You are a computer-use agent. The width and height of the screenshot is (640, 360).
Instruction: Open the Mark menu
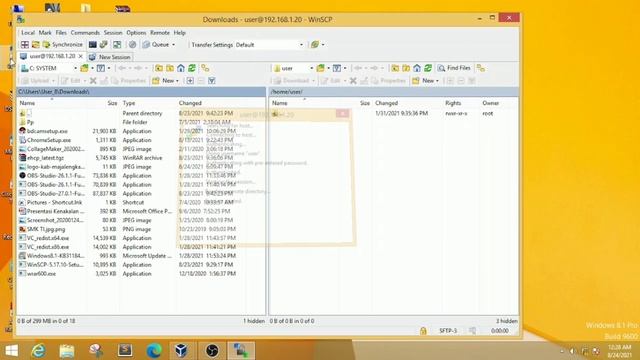45,33
